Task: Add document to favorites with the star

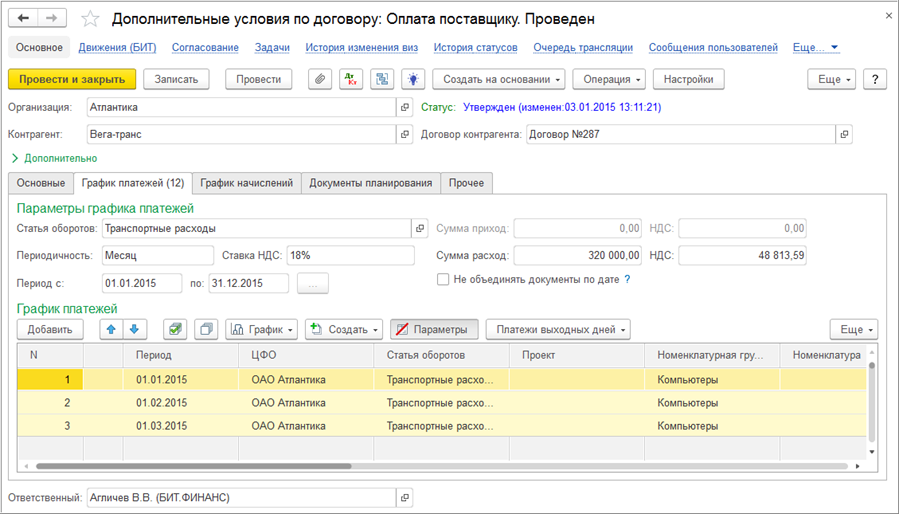Action: click(x=90, y=19)
